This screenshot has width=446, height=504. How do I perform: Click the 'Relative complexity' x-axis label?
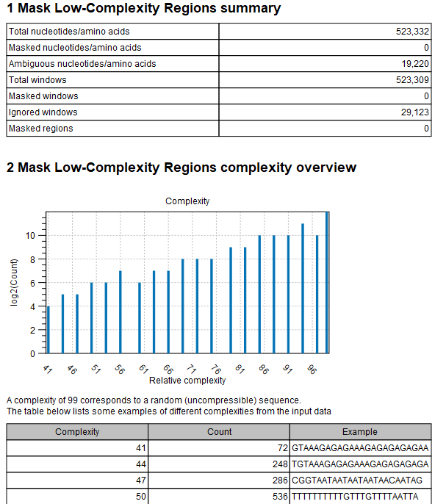[x=187, y=381]
